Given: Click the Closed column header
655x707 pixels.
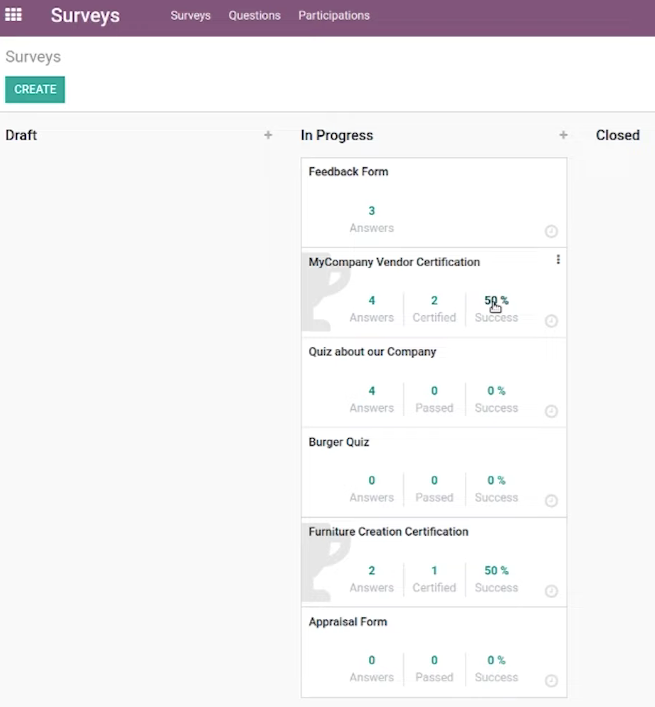Looking at the screenshot, I should [618, 135].
